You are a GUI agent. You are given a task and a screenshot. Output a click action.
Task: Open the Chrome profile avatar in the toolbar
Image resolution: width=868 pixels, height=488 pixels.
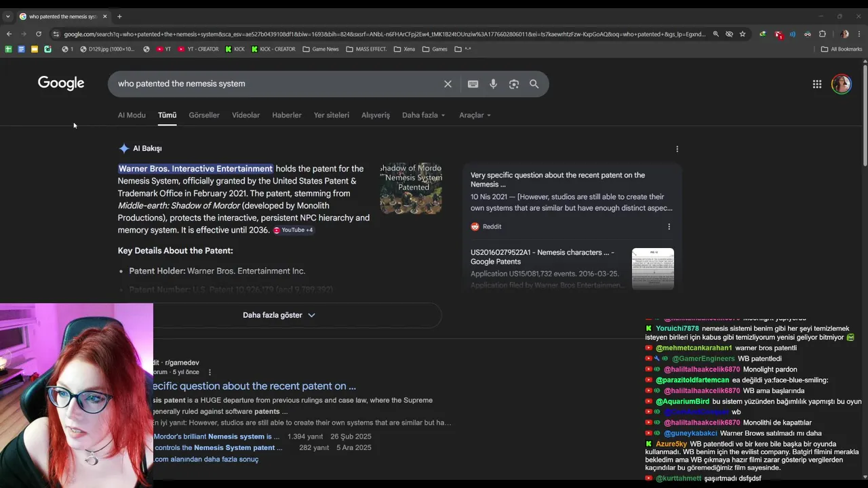coord(844,34)
